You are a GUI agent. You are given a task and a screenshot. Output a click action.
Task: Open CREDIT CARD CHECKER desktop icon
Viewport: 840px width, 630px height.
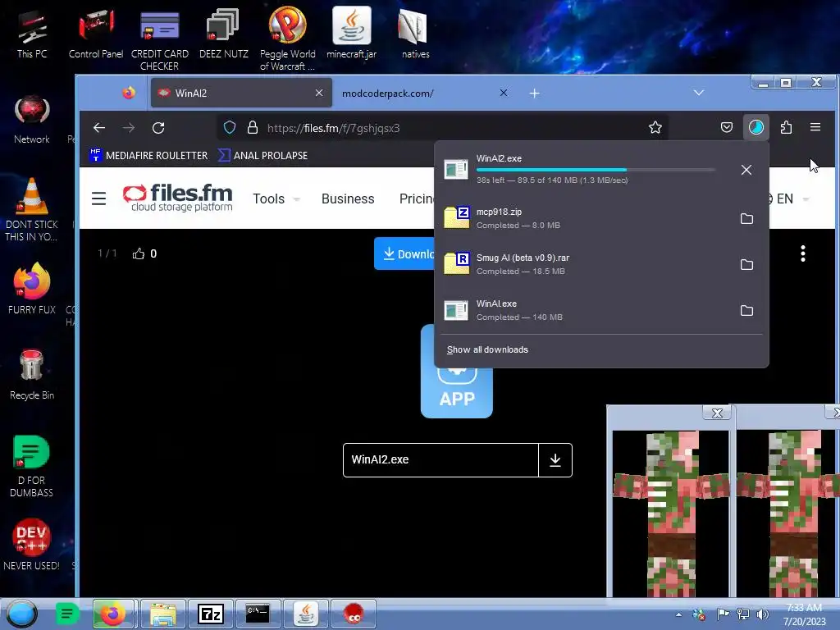click(160, 41)
